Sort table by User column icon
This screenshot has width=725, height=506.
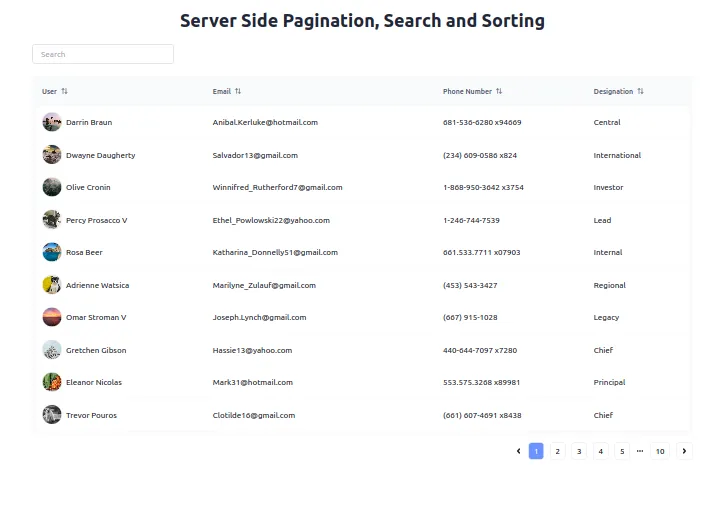(x=64, y=91)
